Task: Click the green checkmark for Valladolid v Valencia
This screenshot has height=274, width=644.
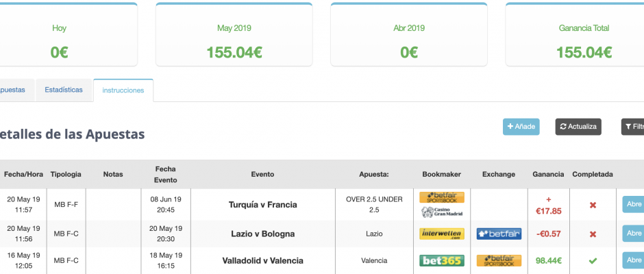Action: 593,260
